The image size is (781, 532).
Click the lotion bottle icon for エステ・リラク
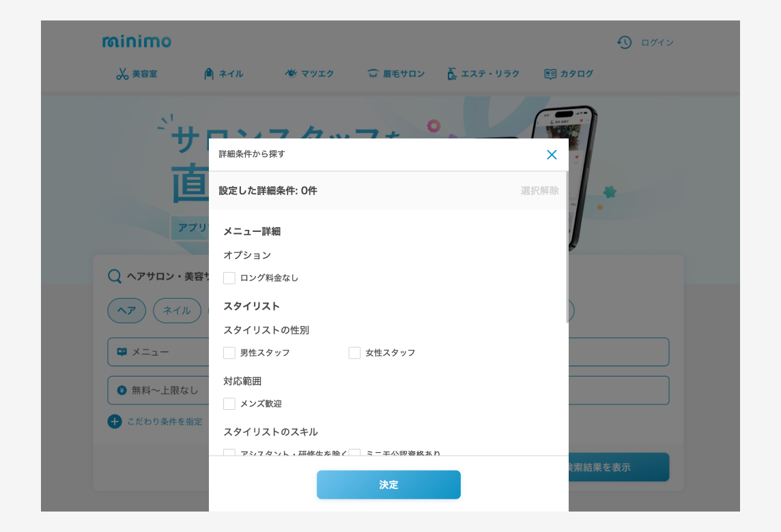[x=451, y=74]
